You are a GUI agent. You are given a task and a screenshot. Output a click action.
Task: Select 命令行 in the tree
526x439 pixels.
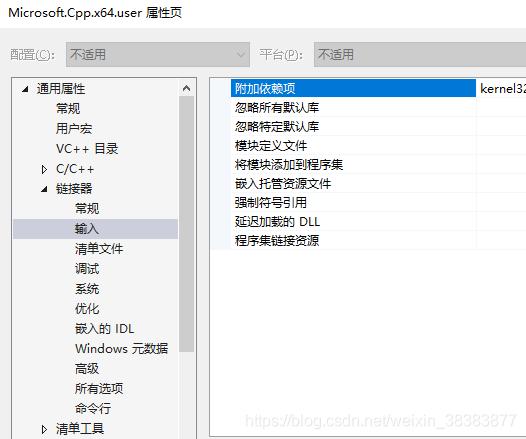(x=93, y=409)
